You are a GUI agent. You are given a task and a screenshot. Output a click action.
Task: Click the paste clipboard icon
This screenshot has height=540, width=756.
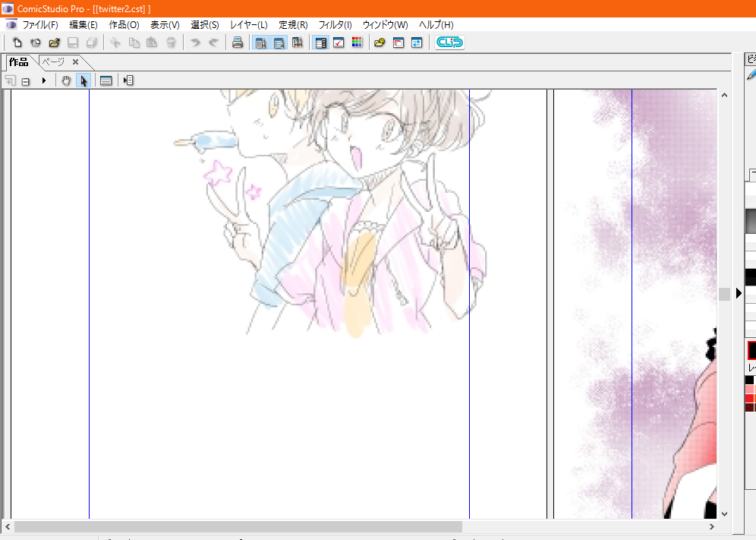pos(152,43)
